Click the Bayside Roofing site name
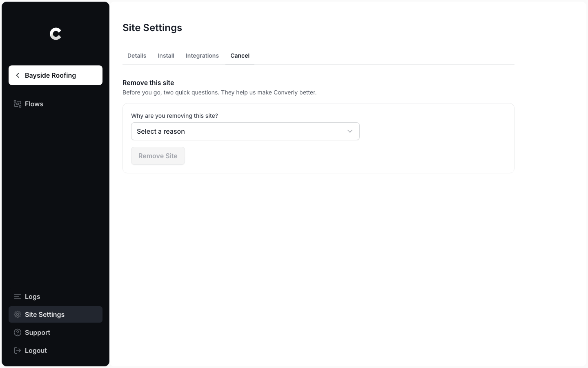 [x=50, y=75]
